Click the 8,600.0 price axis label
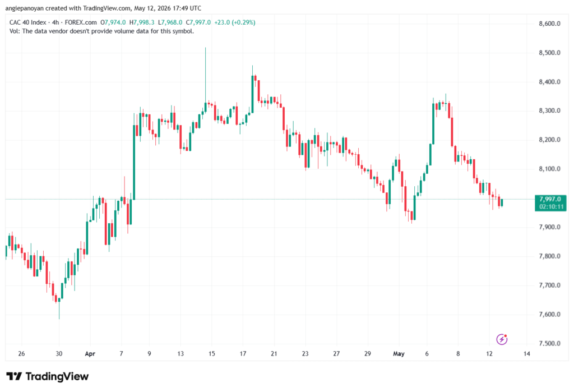574x392 pixels. pos(549,24)
